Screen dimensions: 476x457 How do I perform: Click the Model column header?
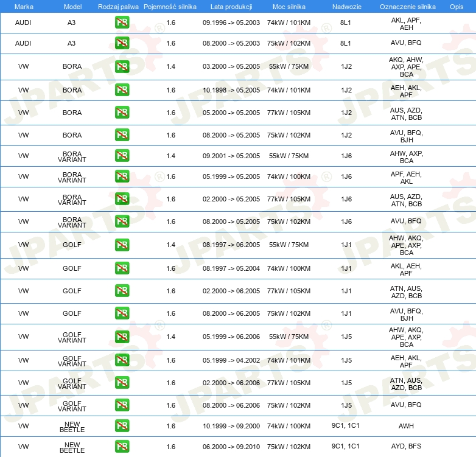72,7
